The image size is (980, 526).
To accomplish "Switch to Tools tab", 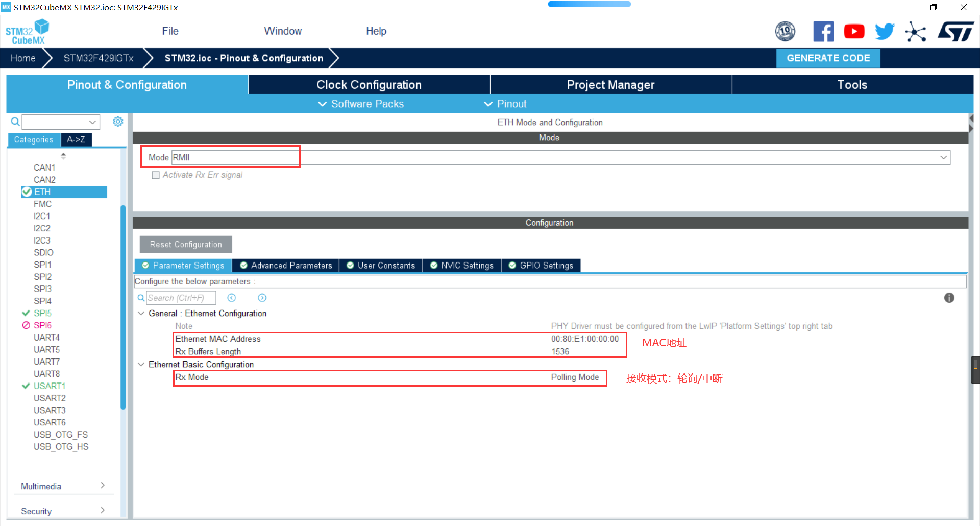I will 852,85.
